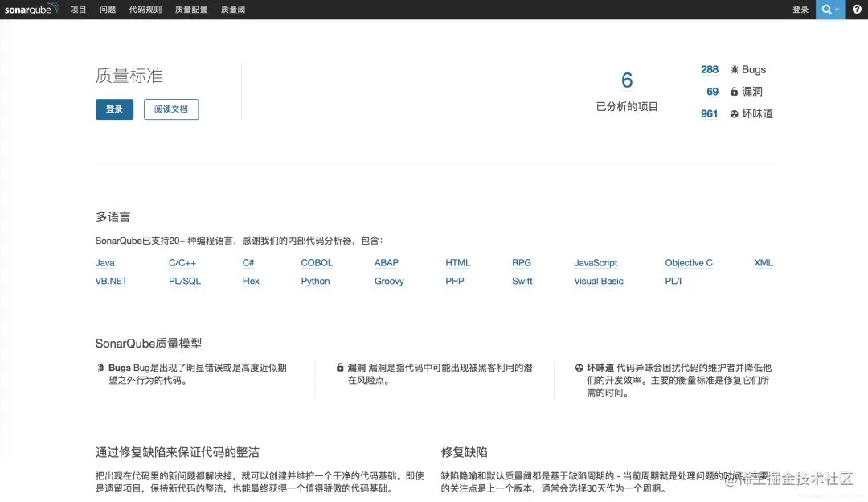This screenshot has height=502, width=868.
Task: Click the SonarQube logo
Action: coord(31,9)
